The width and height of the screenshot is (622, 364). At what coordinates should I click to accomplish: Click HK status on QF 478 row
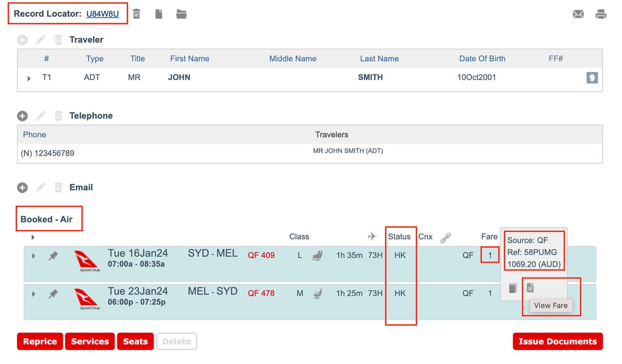coord(400,293)
